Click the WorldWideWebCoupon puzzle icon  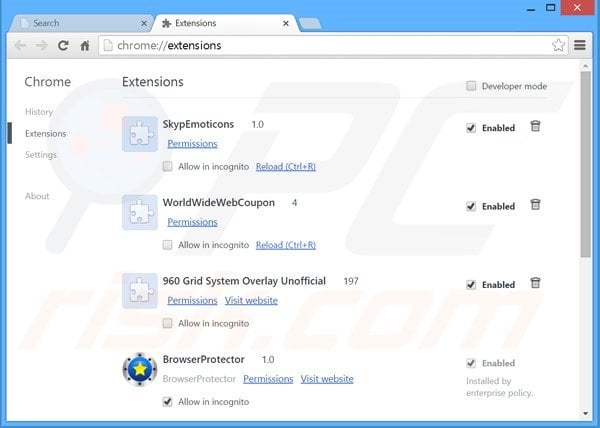pos(140,212)
